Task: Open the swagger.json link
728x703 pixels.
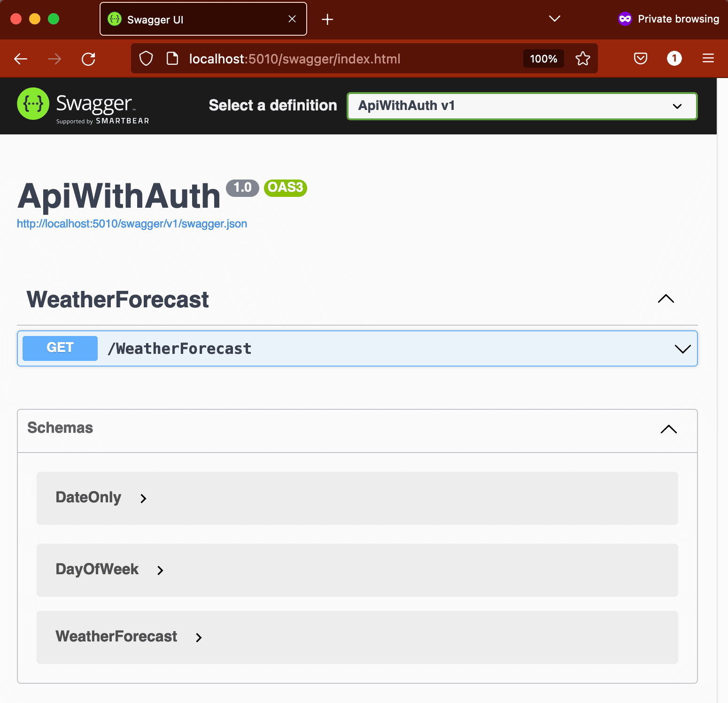Action: click(x=132, y=224)
